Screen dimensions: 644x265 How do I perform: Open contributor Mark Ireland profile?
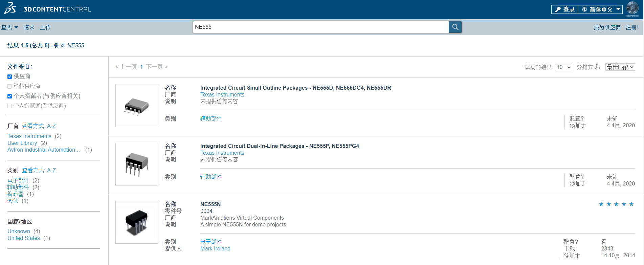pyautogui.click(x=215, y=248)
